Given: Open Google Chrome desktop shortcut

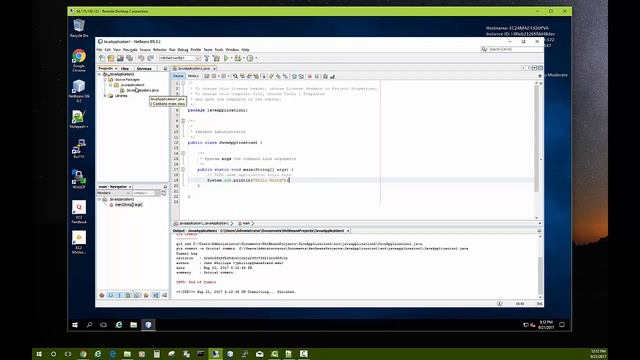Looking at the screenshot, I should [79, 60].
